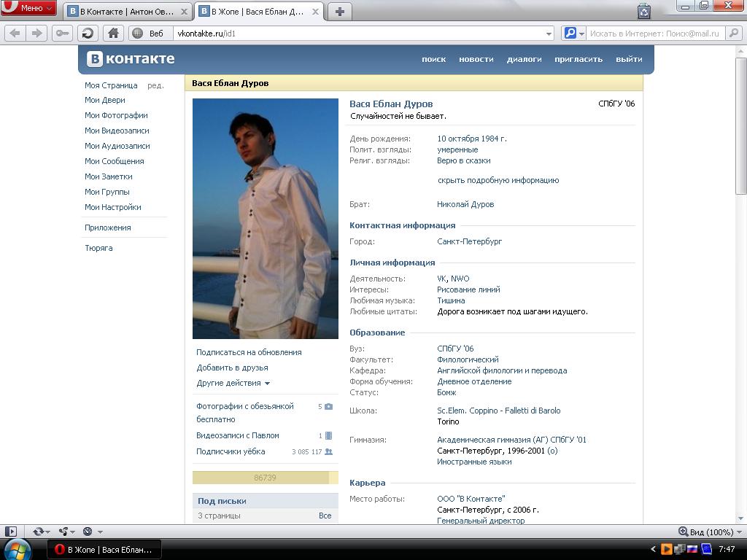Click the profile photo

[x=266, y=219]
